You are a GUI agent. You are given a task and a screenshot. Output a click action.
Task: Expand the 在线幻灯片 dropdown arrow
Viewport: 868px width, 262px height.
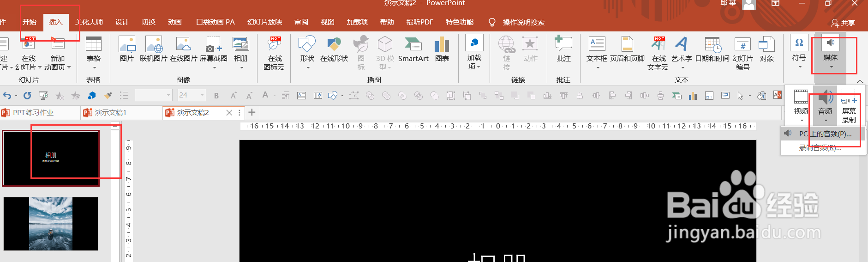(x=40, y=67)
